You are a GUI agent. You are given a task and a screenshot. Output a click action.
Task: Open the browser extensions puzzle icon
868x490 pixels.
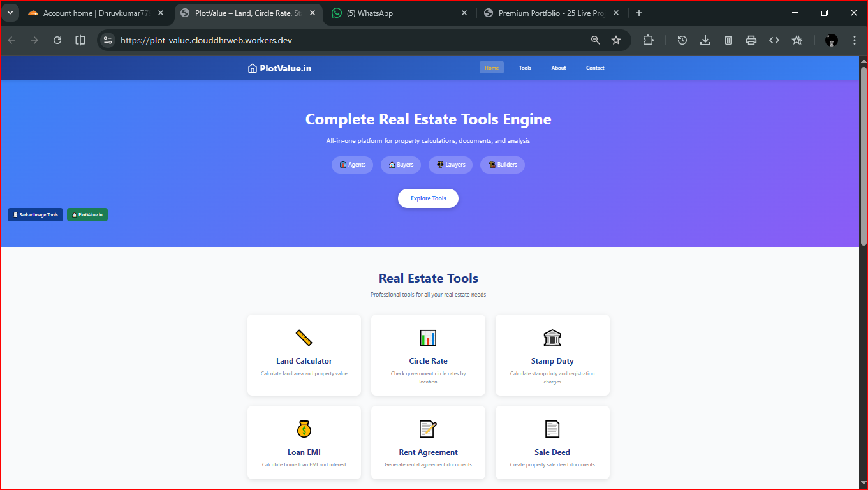648,40
